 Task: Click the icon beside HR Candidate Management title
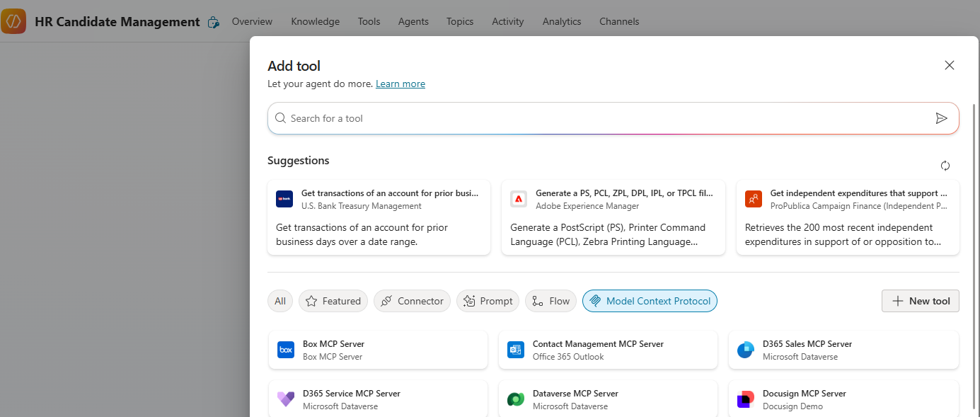(213, 23)
